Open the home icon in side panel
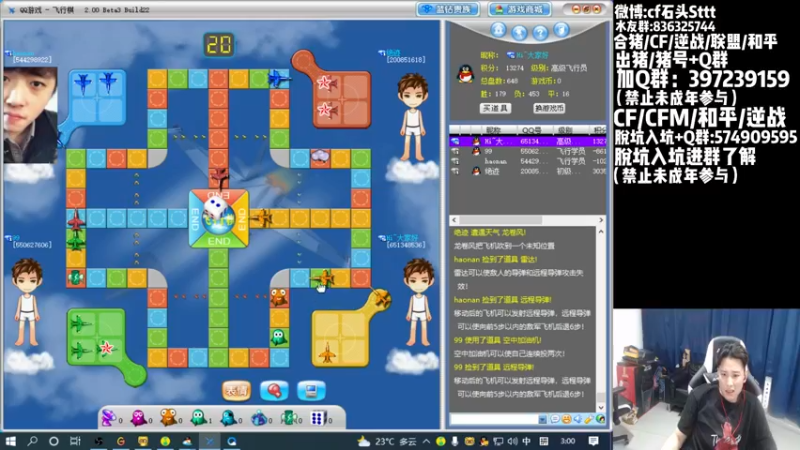 click(x=498, y=30)
